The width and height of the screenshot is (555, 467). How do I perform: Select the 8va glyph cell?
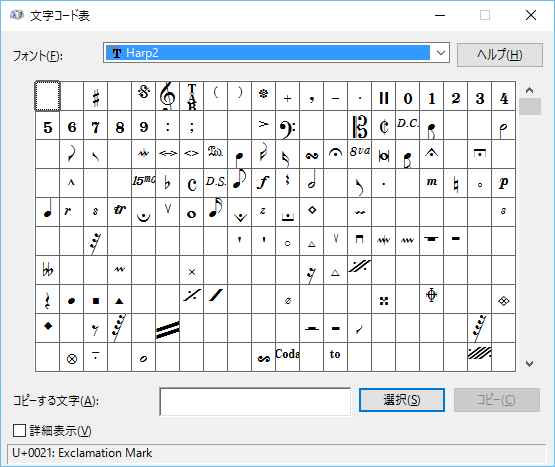click(360, 154)
